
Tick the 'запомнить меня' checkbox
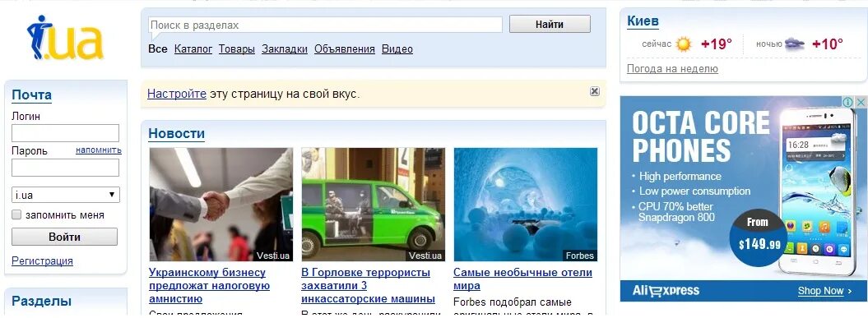point(16,214)
